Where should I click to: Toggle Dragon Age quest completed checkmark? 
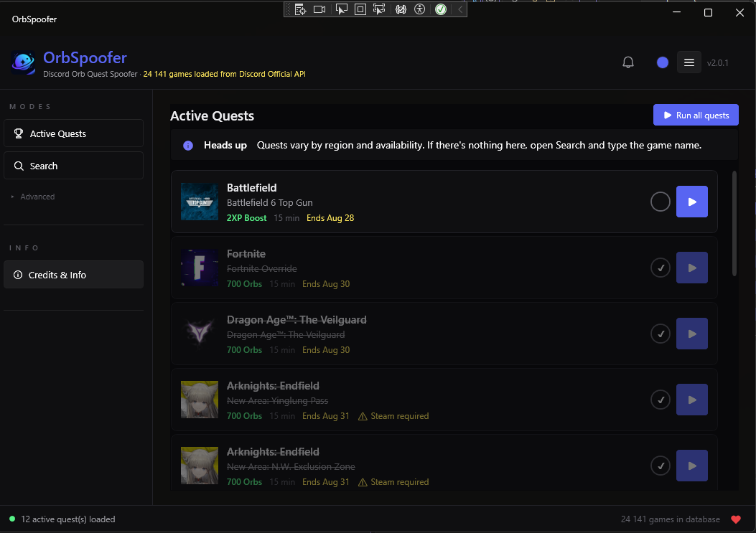(660, 334)
